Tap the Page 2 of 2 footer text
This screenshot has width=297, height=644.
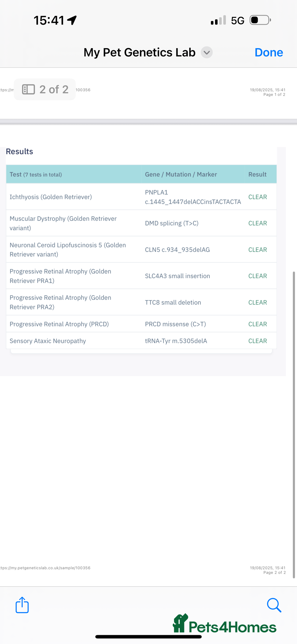[274, 572]
